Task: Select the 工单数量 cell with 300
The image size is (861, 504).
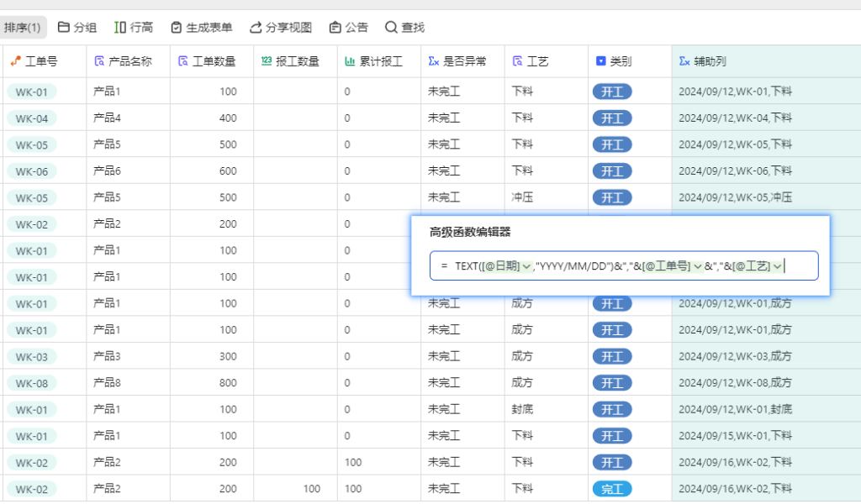Action: [x=212, y=356]
